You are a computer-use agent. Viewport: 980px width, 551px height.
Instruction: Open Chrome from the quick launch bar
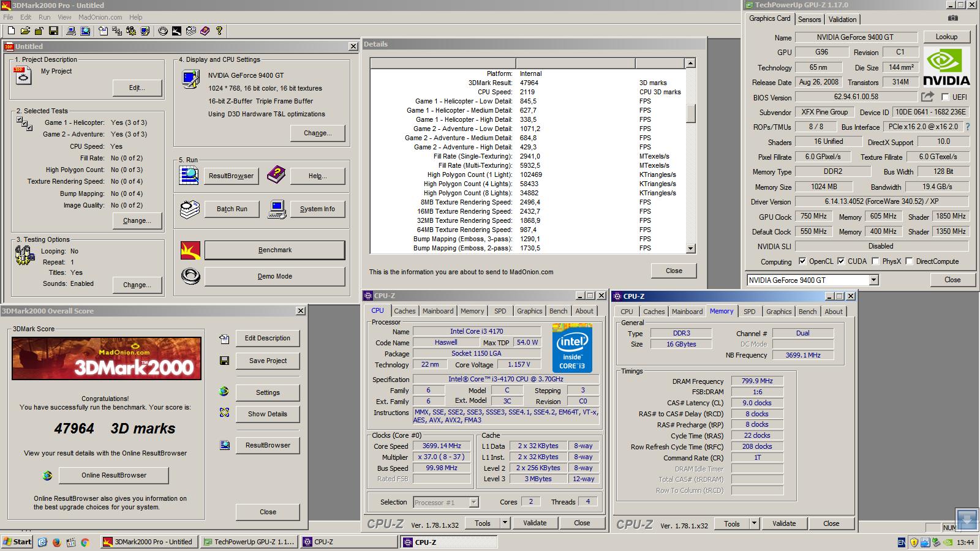pyautogui.click(x=85, y=542)
